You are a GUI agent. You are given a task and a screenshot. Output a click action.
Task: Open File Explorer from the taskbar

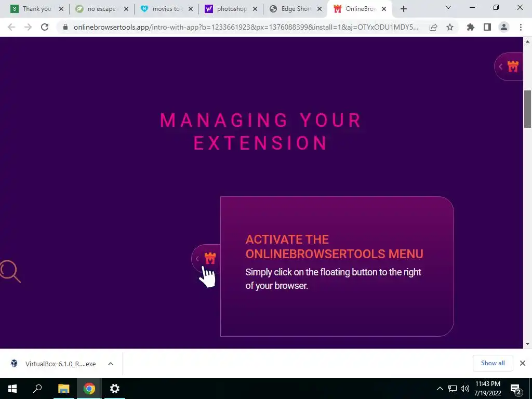click(63, 389)
